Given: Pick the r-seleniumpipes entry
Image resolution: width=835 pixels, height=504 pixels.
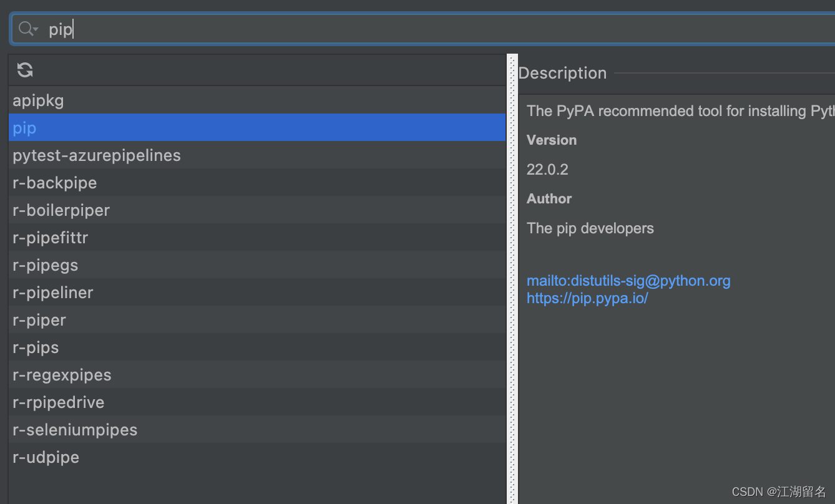Looking at the screenshot, I should coord(75,430).
